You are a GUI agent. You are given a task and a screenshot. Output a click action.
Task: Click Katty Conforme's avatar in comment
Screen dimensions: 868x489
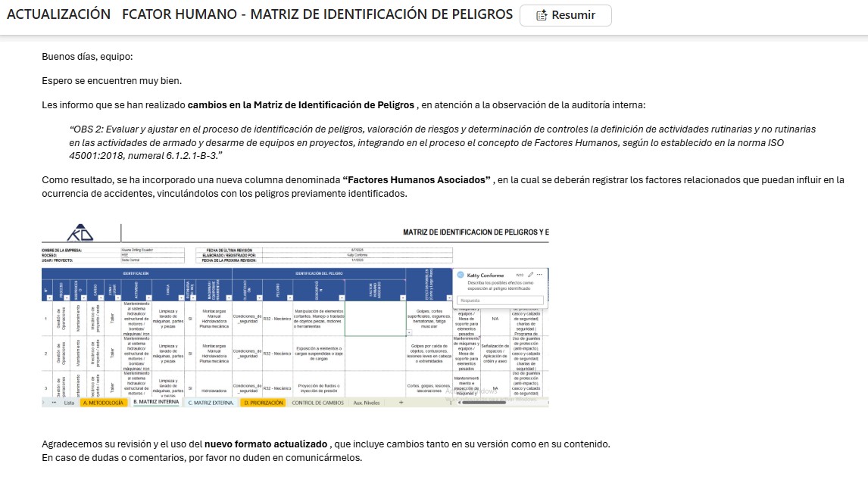coord(461,275)
